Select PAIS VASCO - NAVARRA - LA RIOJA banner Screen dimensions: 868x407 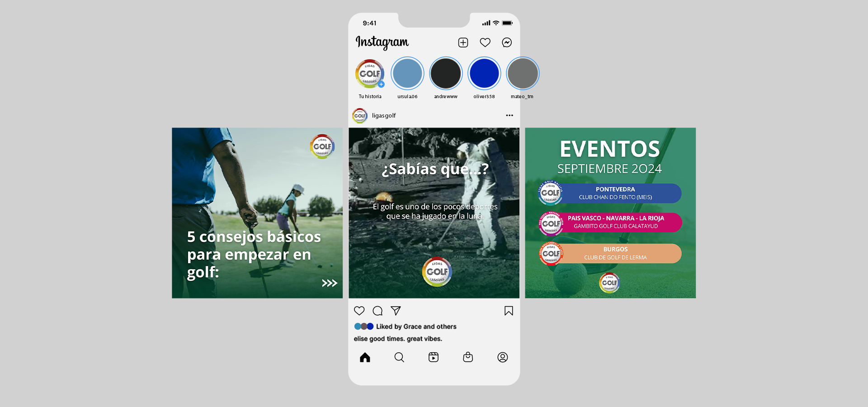(x=616, y=222)
